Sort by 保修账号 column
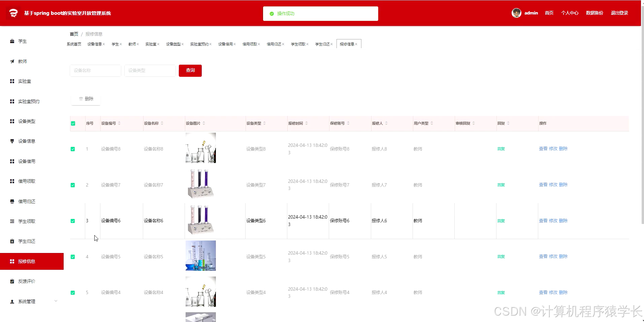 pyautogui.click(x=348, y=123)
